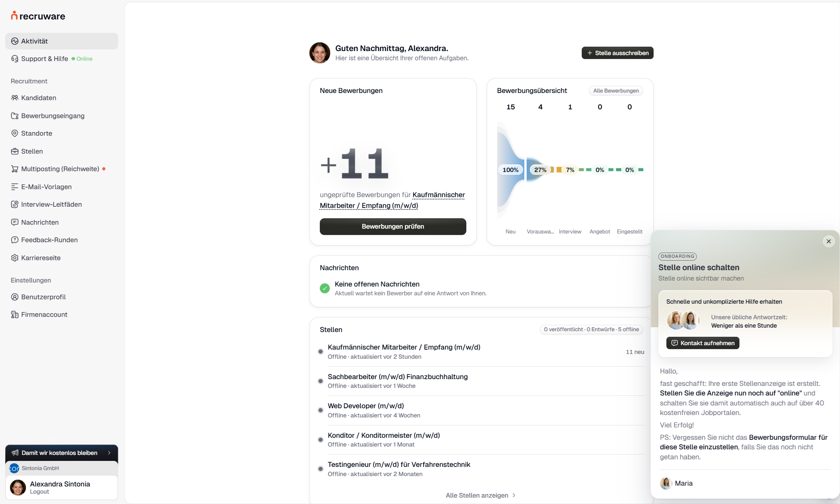
Task: Open Benutzerprofil via its user icon
Action: coord(15,297)
